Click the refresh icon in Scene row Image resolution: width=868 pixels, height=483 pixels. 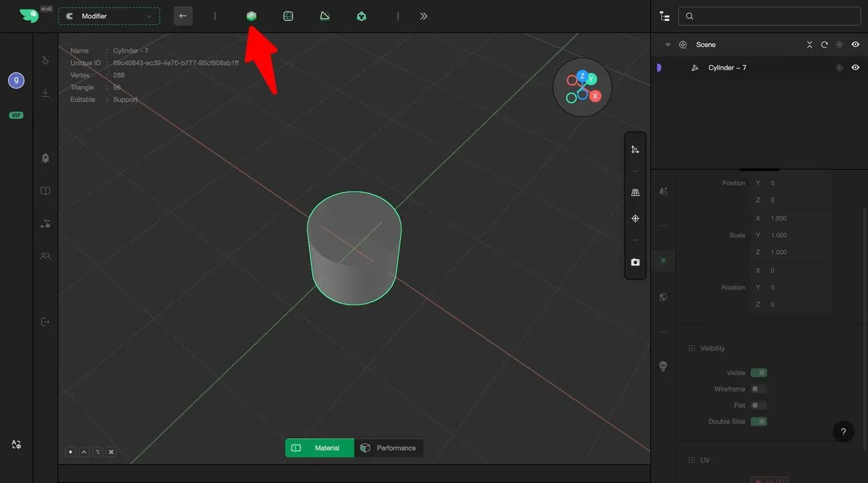click(x=824, y=45)
